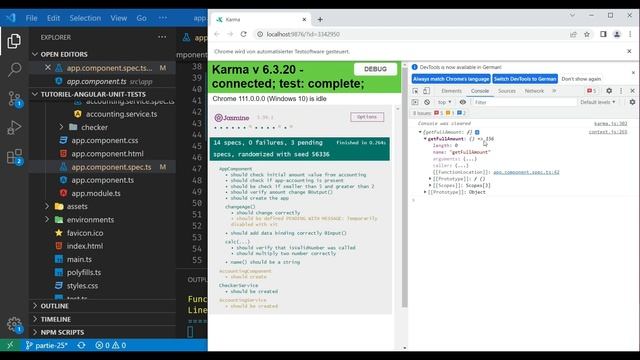The width and height of the screenshot is (640, 360).
Task: Focus the console Filter input field
Action: click(x=524, y=102)
